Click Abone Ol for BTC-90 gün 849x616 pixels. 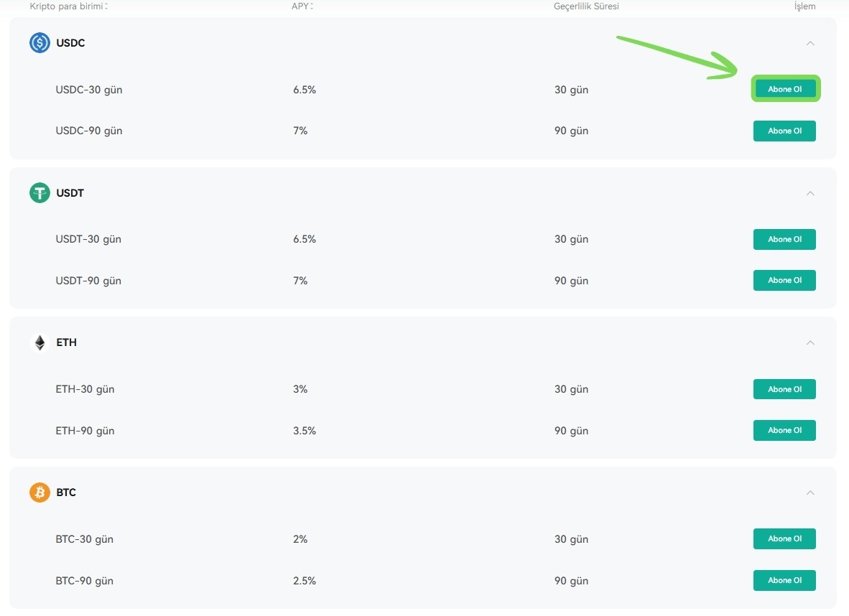(x=784, y=580)
